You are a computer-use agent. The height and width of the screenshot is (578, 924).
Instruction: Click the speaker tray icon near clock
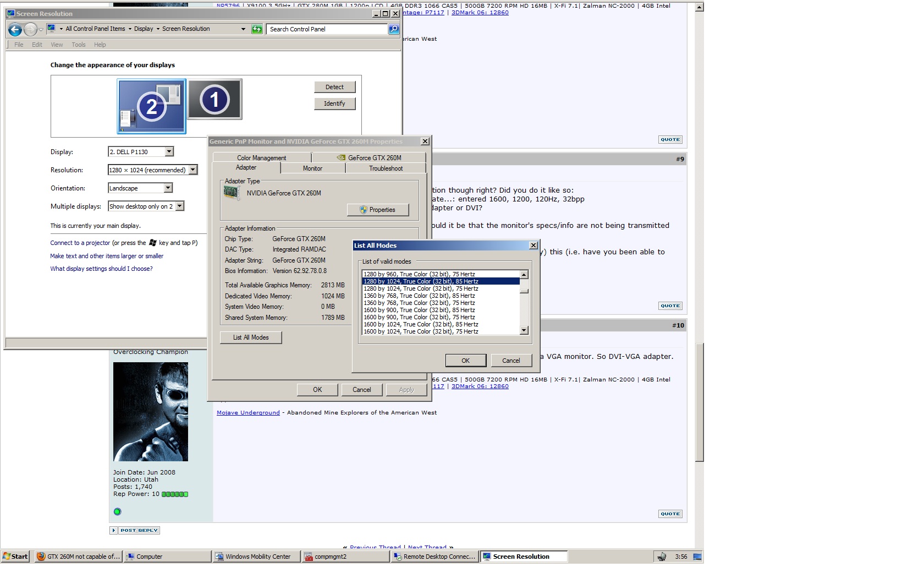662,557
